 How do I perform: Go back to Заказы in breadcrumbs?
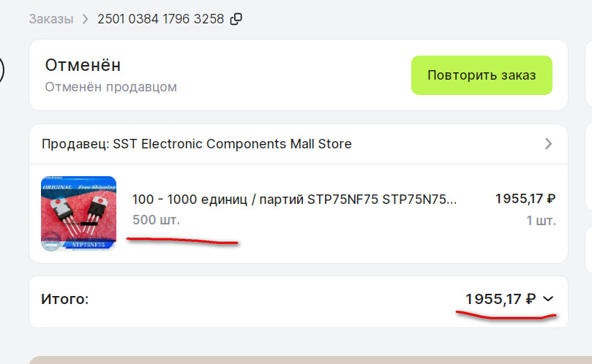[51, 19]
